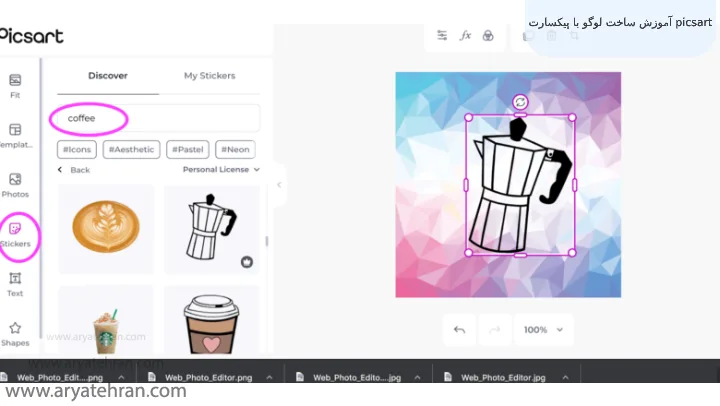The height and width of the screenshot is (406, 720).
Task: Open the Adjust sliders icon in toolbar
Action: click(x=442, y=35)
